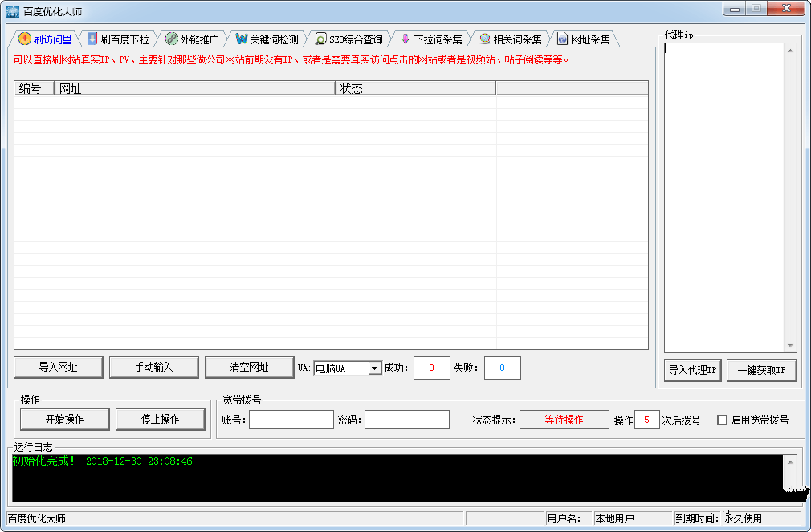Click the 相关词采集 tab icon
Image resolution: width=811 pixels, height=532 pixels.
click(485, 39)
